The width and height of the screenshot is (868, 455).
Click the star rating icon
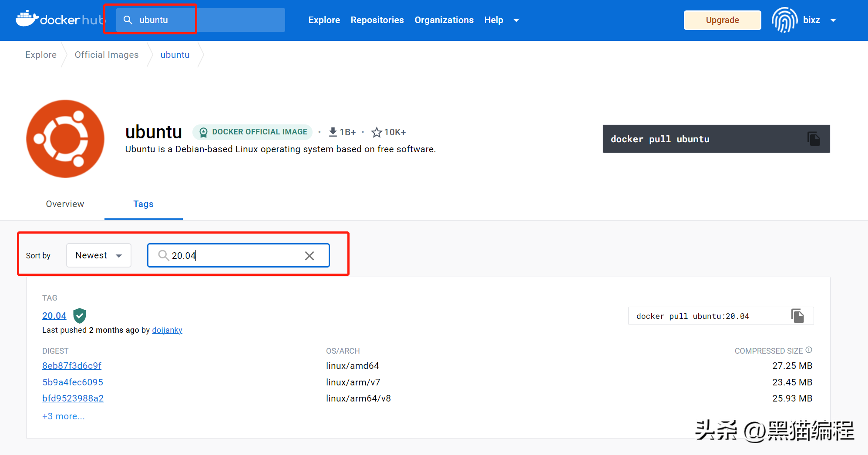point(377,132)
